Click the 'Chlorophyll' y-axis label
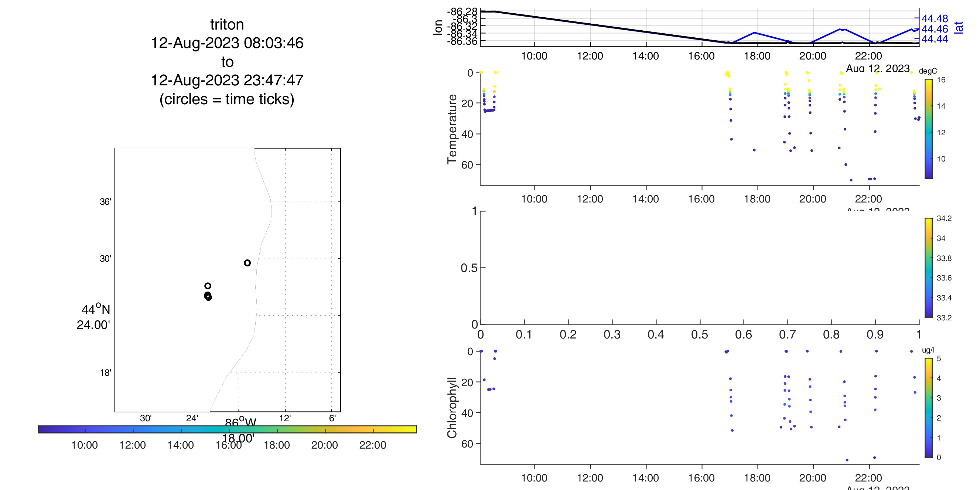Image resolution: width=980 pixels, height=490 pixels. [x=452, y=408]
